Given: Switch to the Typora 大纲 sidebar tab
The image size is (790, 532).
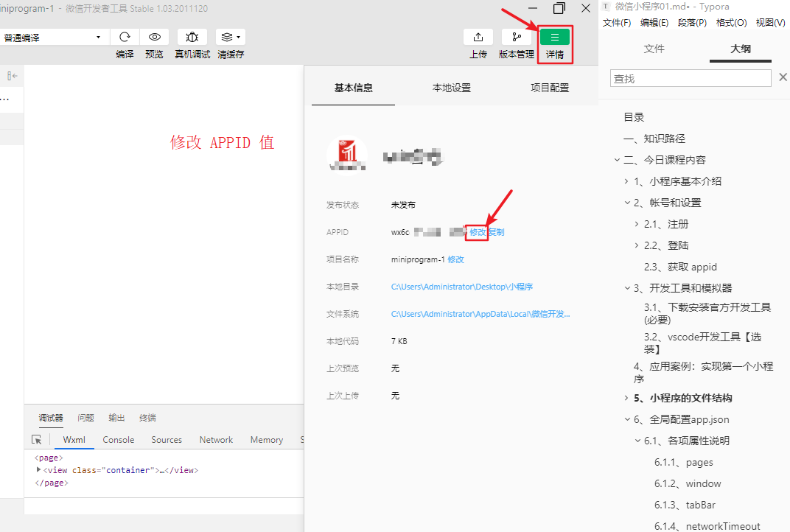Looking at the screenshot, I should coord(741,49).
